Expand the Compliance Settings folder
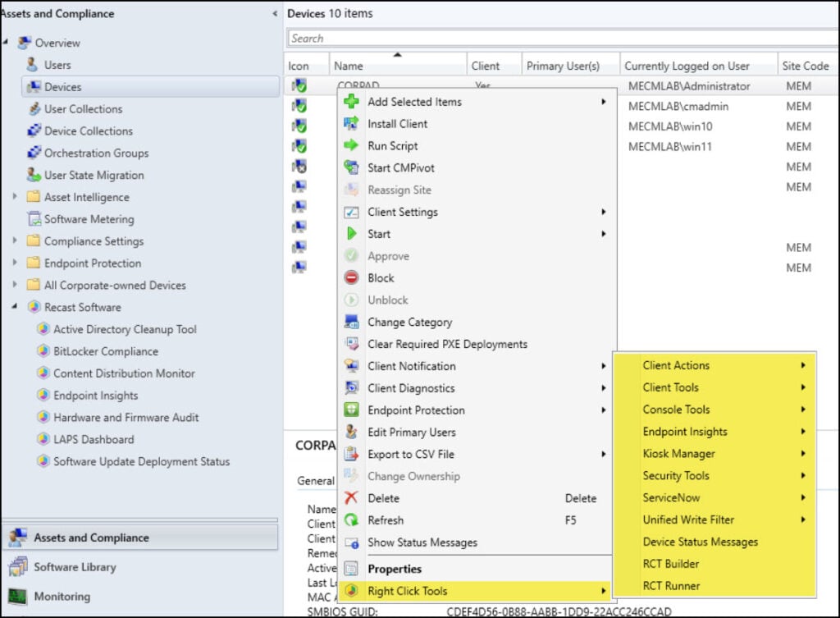The width and height of the screenshot is (840, 618). pyautogui.click(x=15, y=240)
